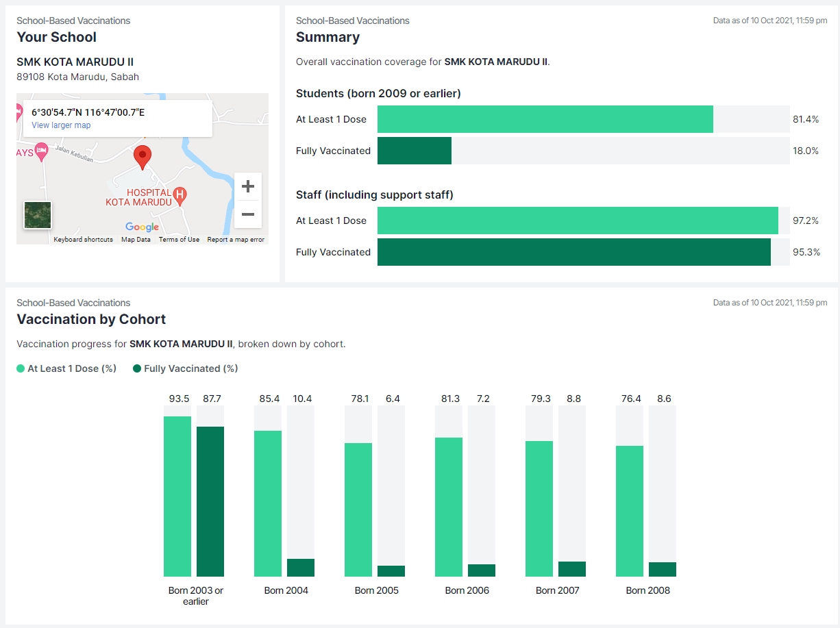Switch map to satellite view thumbnail
This screenshot has height=628, width=840.
[38, 215]
